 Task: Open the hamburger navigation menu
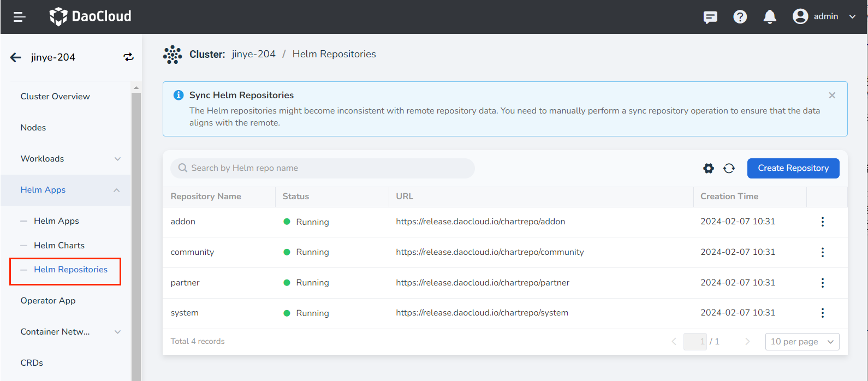click(x=20, y=17)
